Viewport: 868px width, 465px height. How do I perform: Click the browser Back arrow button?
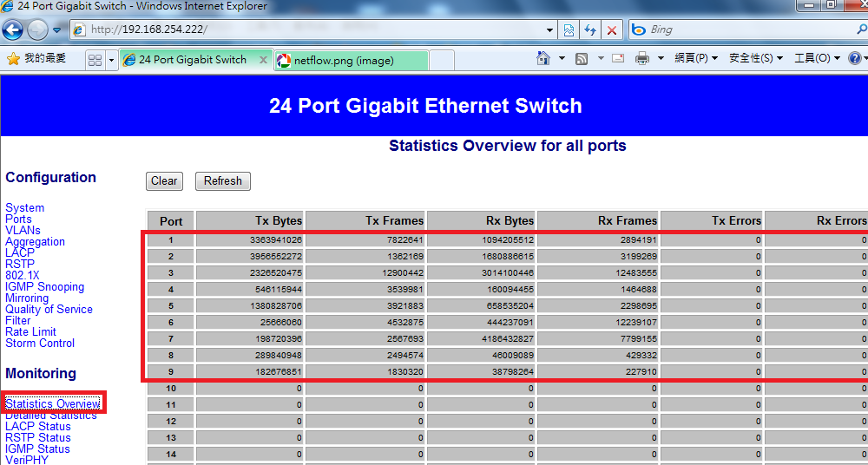tap(12, 29)
